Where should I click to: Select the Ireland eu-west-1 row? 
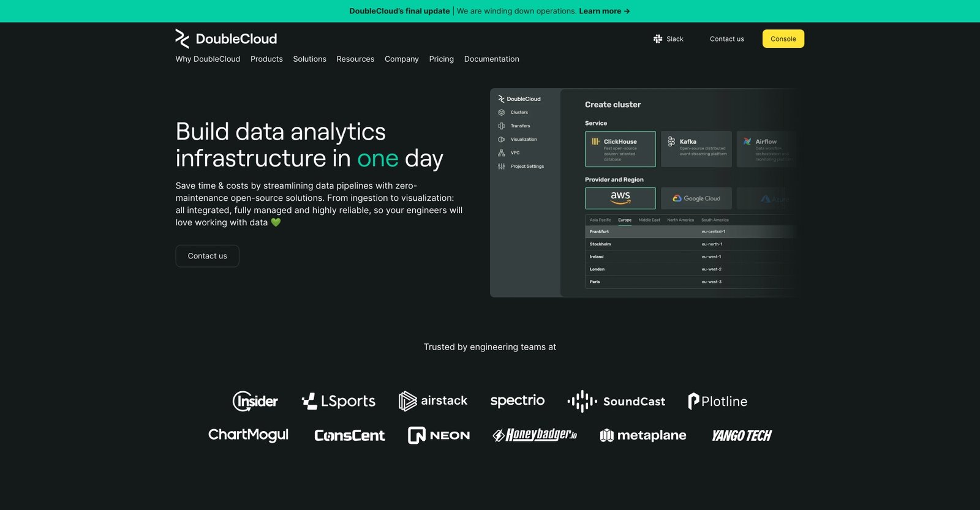coord(691,257)
